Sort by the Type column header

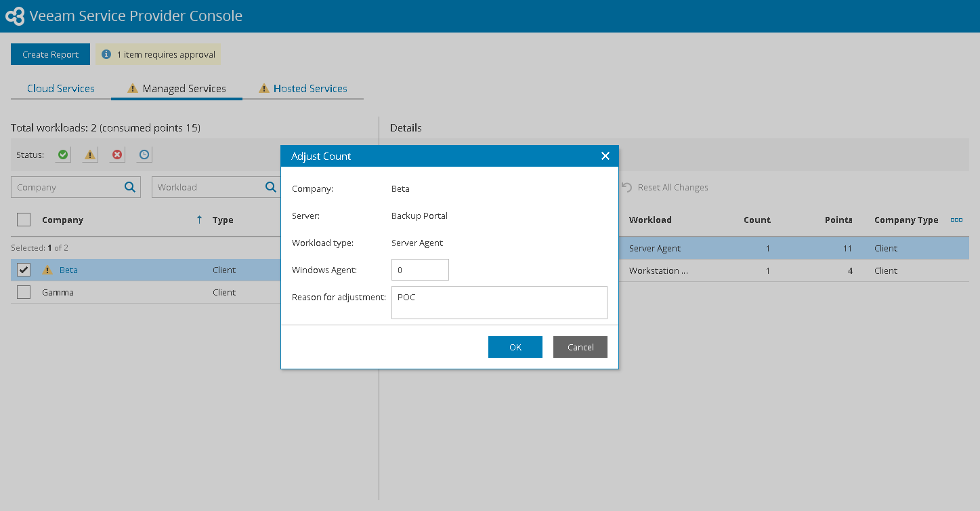tap(223, 220)
